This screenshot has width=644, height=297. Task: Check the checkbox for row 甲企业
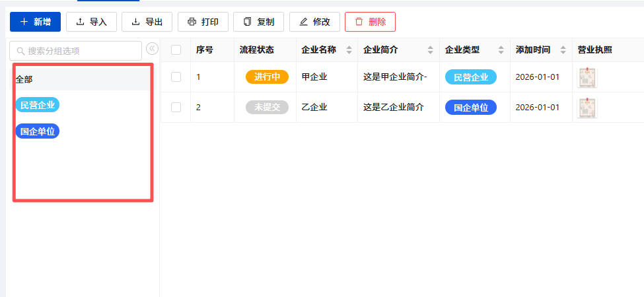pyautogui.click(x=176, y=77)
